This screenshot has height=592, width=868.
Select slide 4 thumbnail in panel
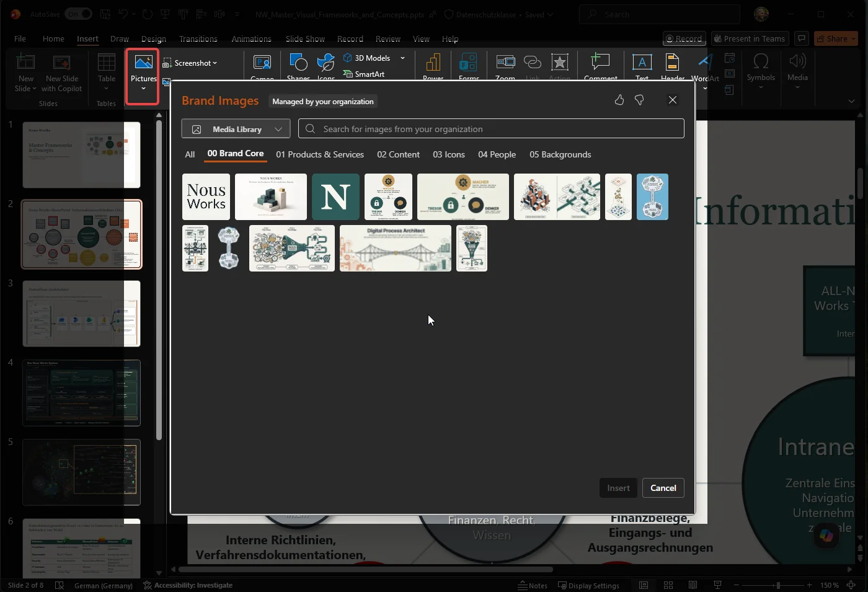[x=81, y=393]
